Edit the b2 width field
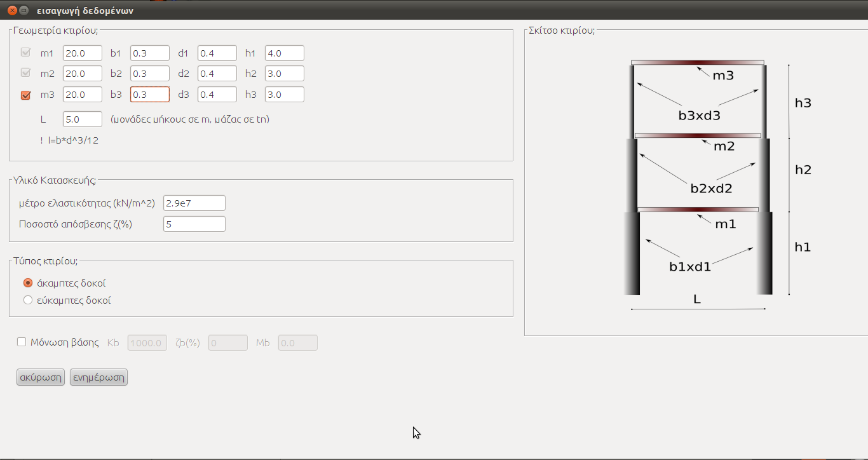The image size is (868, 460). (150, 74)
